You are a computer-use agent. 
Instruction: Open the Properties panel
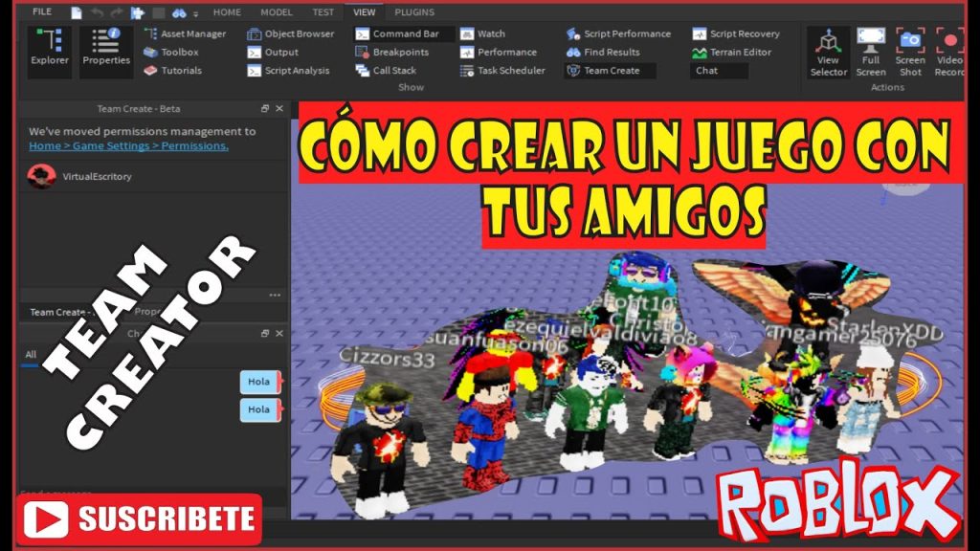point(104,47)
